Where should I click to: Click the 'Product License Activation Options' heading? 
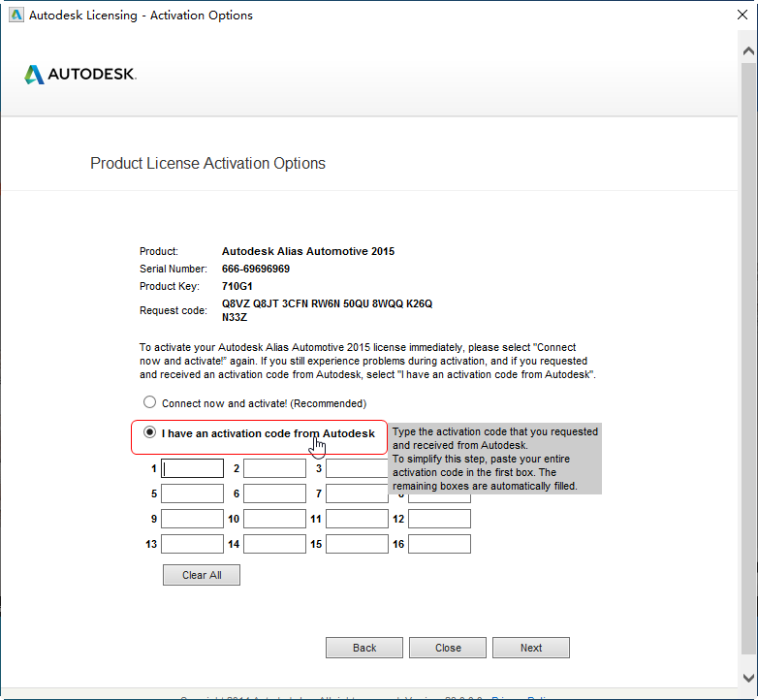pos(207,164)
